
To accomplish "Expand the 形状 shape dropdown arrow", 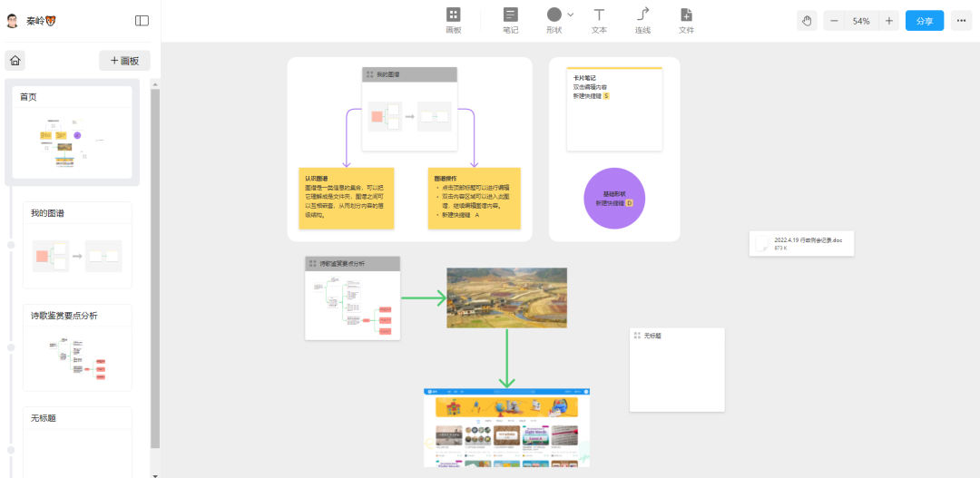I will (x=570, y=15).
